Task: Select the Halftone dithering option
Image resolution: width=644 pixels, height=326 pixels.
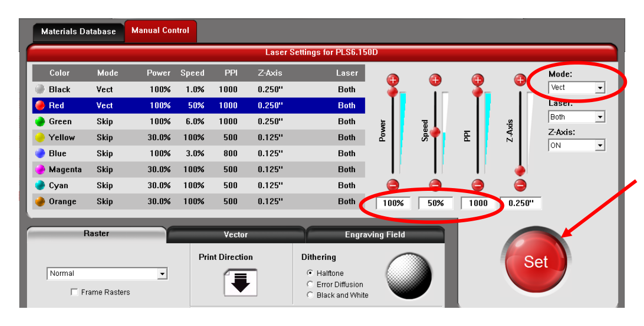Action: (310, 273)
